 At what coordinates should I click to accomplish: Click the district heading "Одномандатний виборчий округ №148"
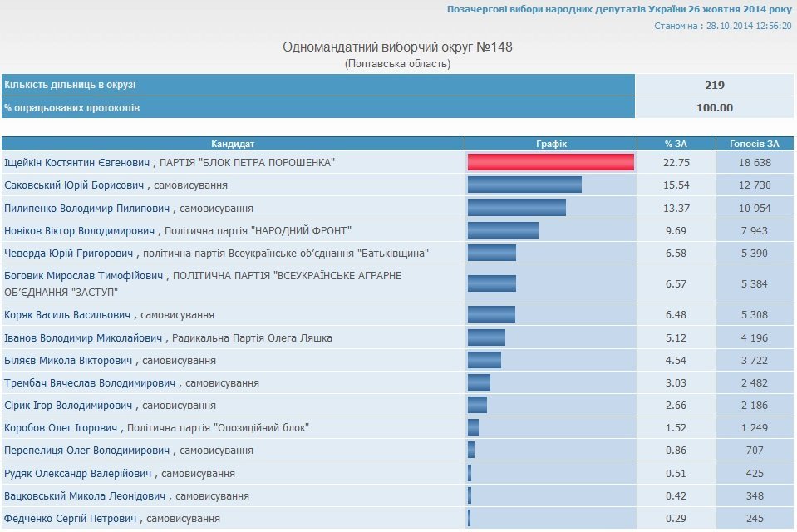click(x=398, y=48)
